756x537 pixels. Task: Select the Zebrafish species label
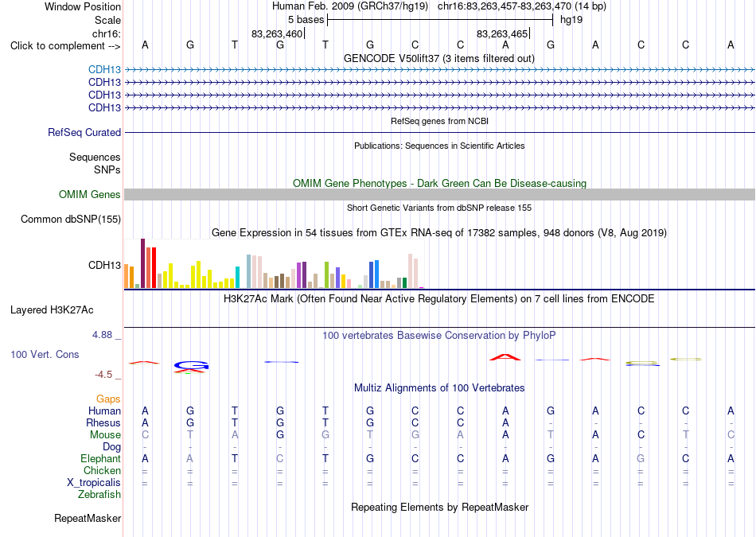[99, 495]
